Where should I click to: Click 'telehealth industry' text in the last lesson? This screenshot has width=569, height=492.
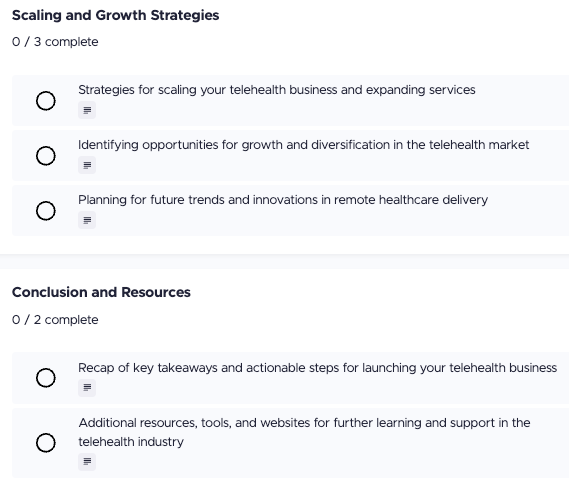coord(131,442)
